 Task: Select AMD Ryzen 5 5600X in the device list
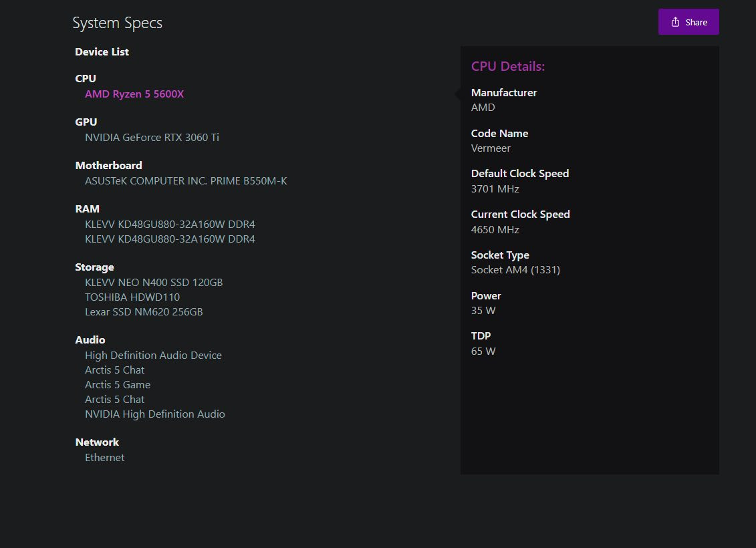(x=134, y=94)
